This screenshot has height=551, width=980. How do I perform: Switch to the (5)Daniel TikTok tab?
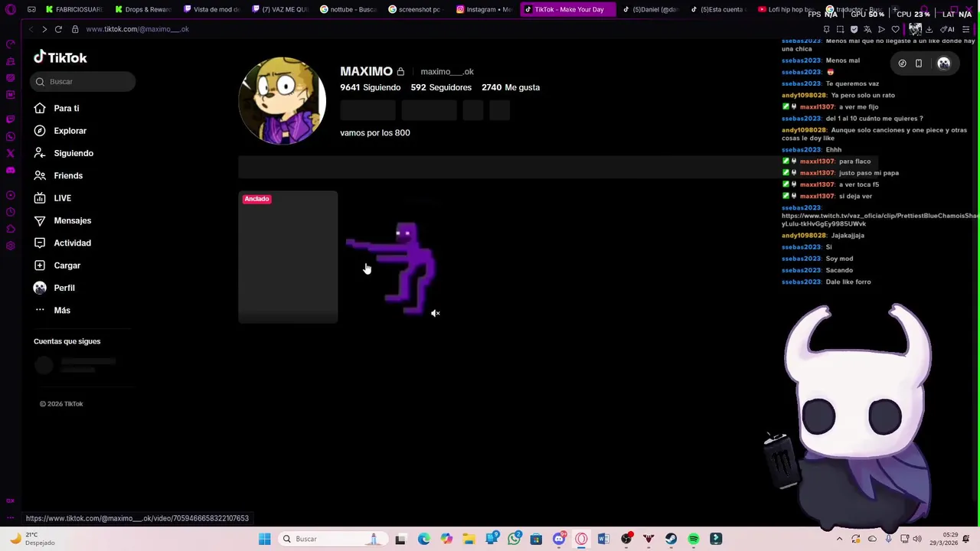650,9
